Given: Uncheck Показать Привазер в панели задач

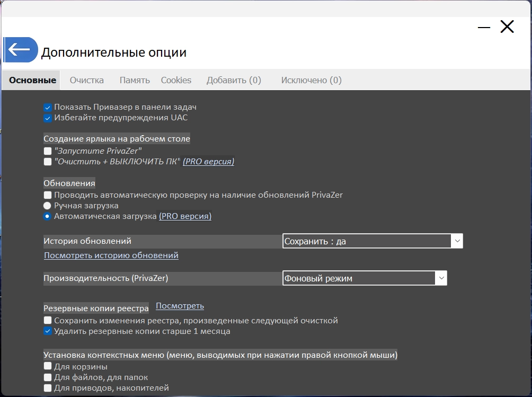Looking at the screenshot, I should (x=48, y=107).
